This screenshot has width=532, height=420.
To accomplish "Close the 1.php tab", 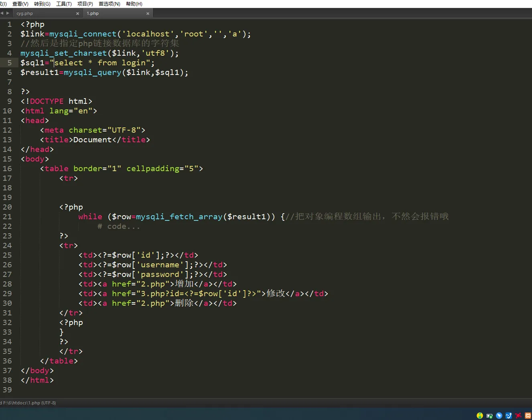I will coord(148,13).
